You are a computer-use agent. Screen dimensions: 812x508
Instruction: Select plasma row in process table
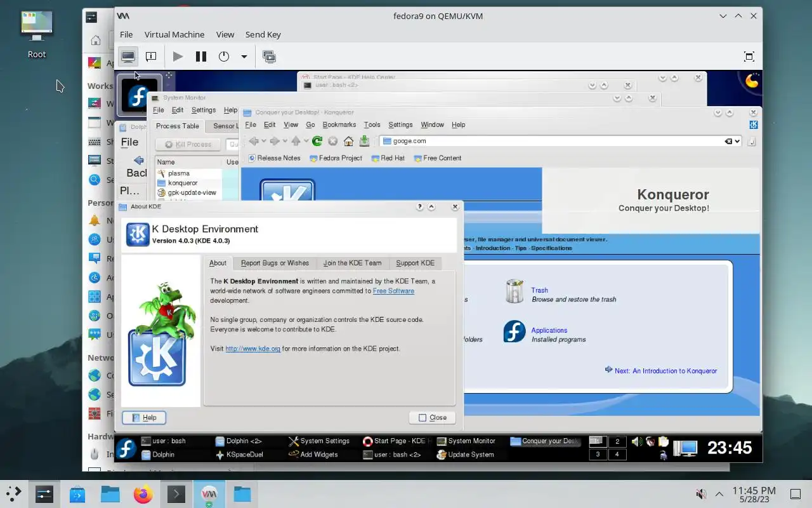point(189,173)
